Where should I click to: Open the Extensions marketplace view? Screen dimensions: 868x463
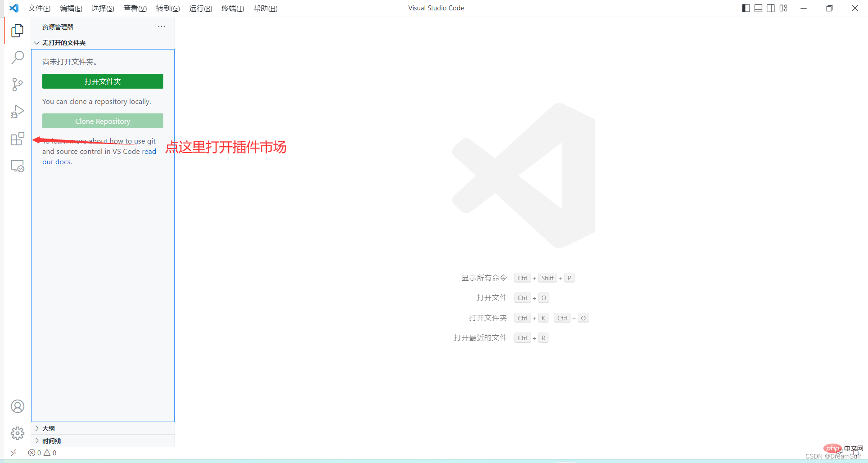(17, 139)
